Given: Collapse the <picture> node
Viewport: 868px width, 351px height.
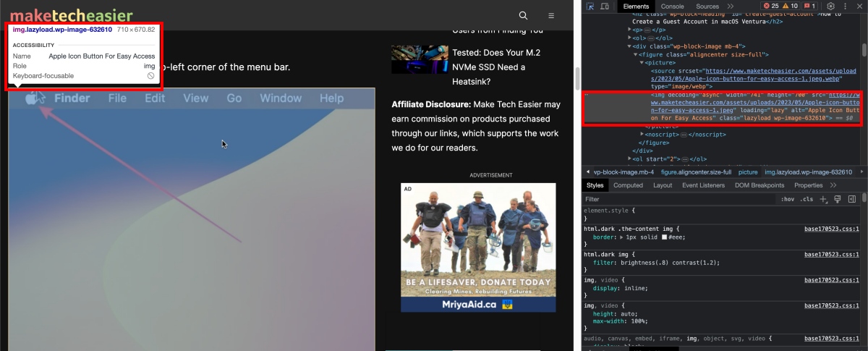Looking at the screenshot, I should click(x=642, y=63).
